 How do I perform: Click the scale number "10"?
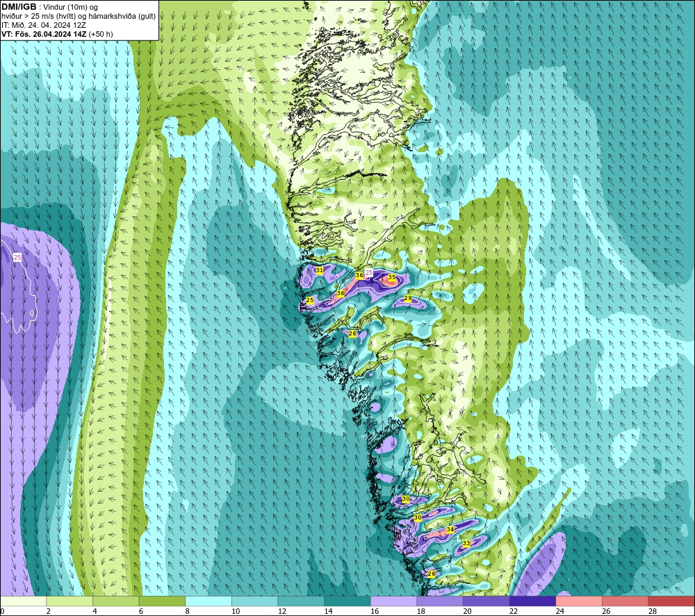(x=236, y=611)
